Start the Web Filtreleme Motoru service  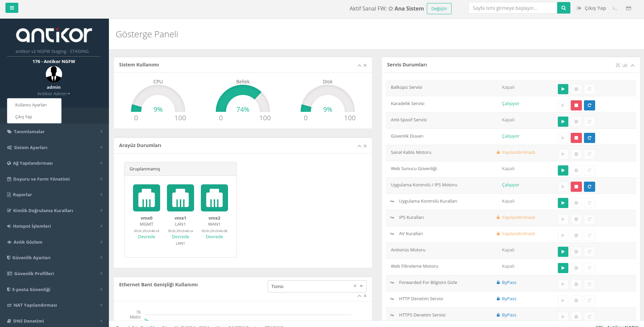(563, 268)
